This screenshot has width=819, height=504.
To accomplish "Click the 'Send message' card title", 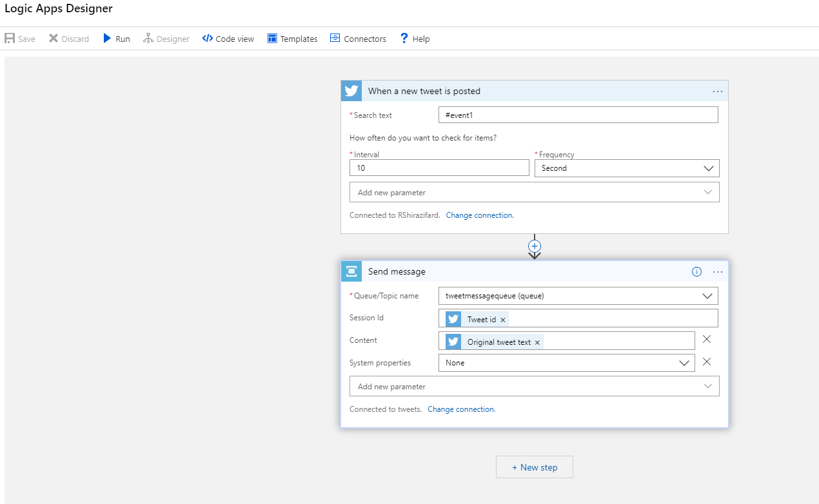I will pos(397,271).
